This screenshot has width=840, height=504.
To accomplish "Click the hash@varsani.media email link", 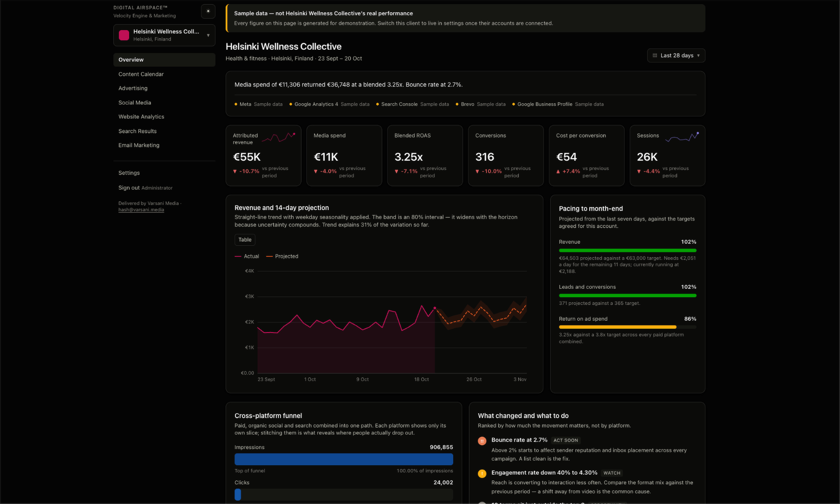I will point(141,210).
